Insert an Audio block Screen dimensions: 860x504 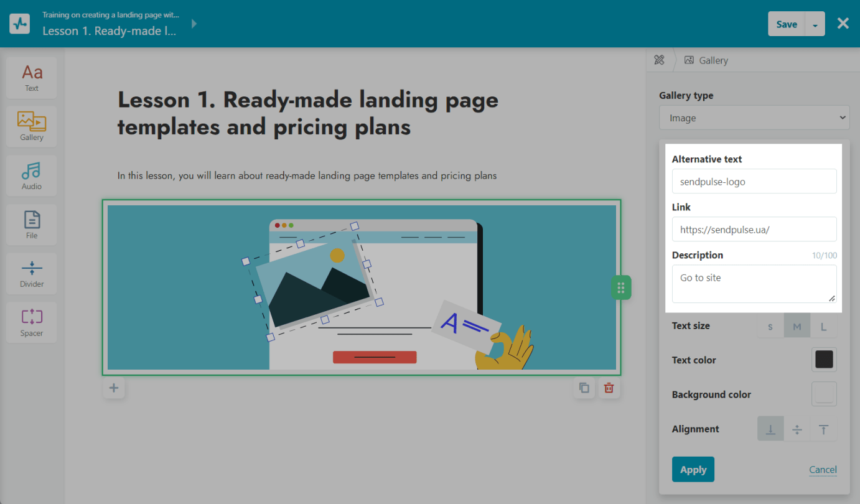[x=32, y=175]
